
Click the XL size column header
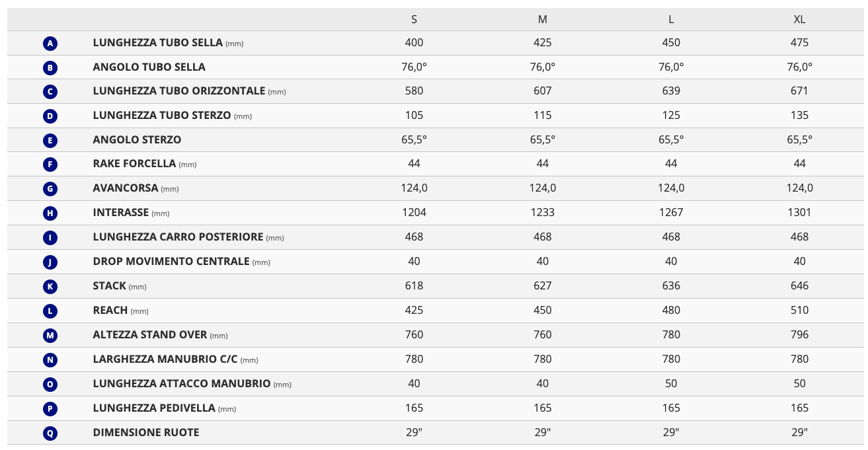pyautogui.click(x=799, y=19)
